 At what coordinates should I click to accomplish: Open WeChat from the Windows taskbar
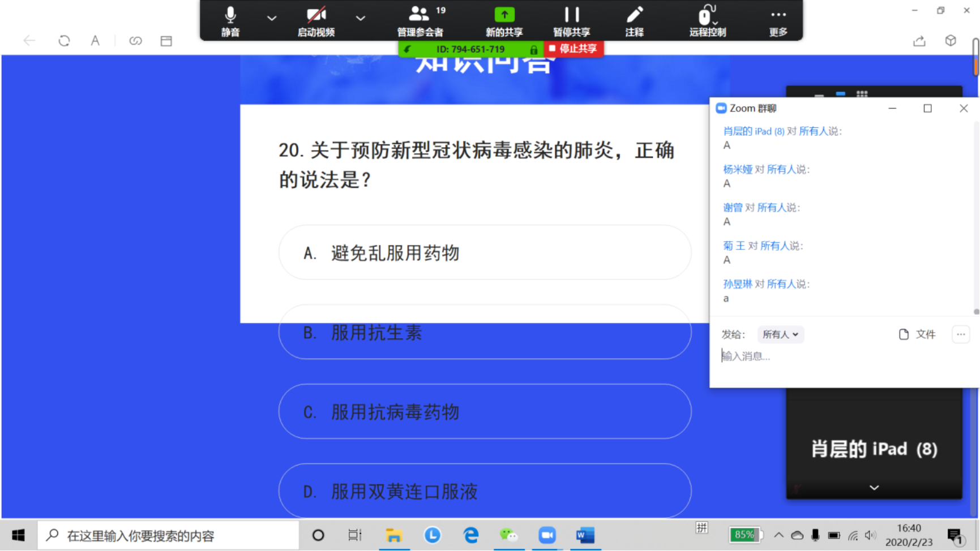pyautogui.click(x=508, y=535)
